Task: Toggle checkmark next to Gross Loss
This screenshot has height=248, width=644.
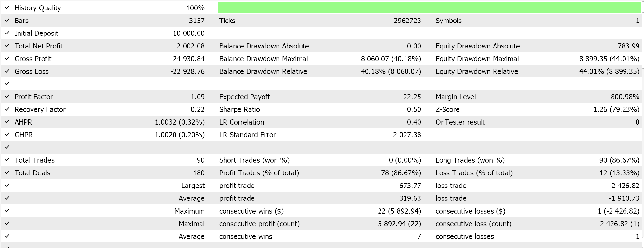Action: (7, 71)
